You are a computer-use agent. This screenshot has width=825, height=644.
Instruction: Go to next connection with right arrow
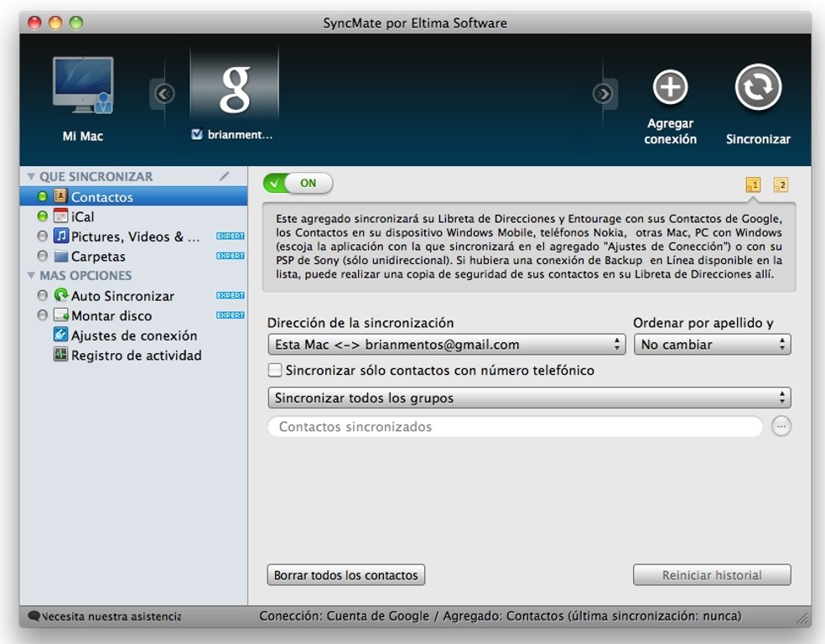pyautogui.click(x=604, y=94)
